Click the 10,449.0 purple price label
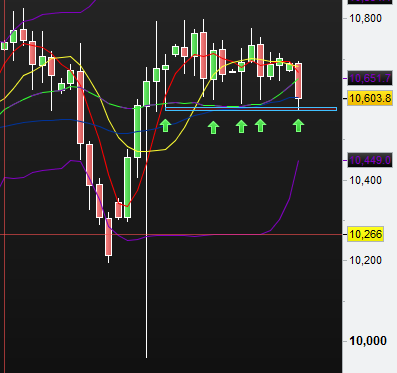 point(370,160)
